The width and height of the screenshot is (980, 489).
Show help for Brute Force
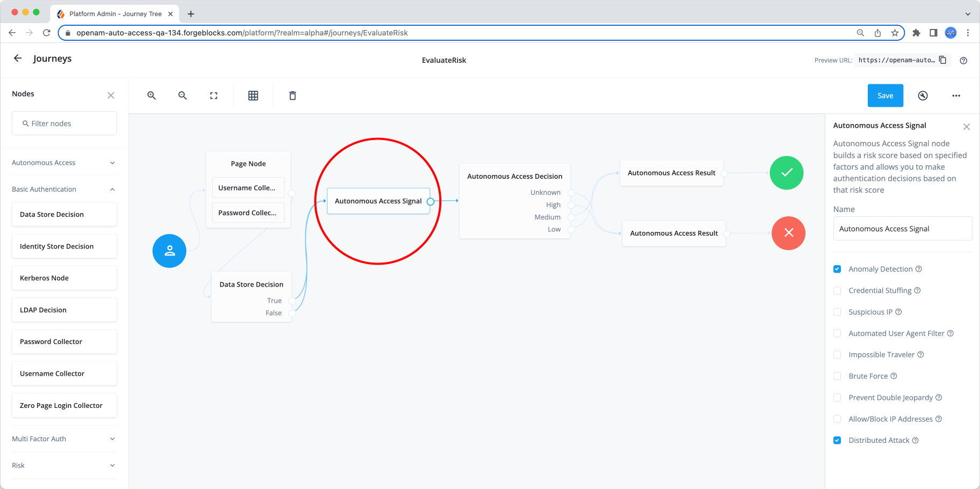coord(894,376)
